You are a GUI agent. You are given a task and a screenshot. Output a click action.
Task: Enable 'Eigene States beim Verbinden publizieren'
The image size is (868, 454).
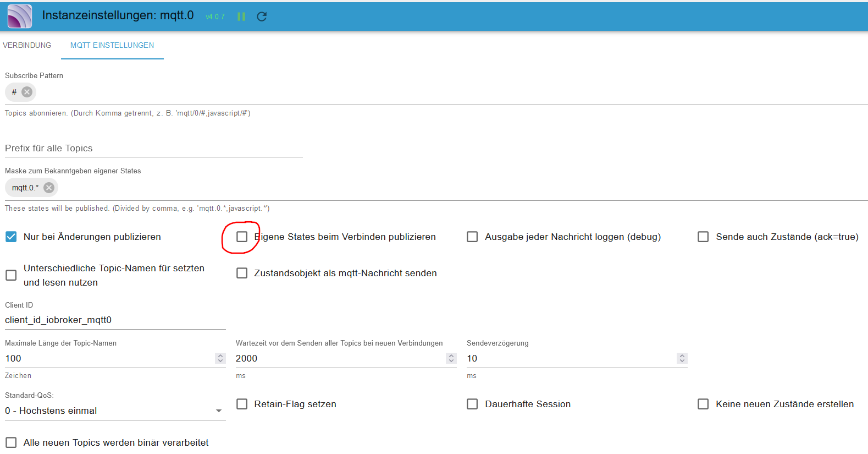242,237
